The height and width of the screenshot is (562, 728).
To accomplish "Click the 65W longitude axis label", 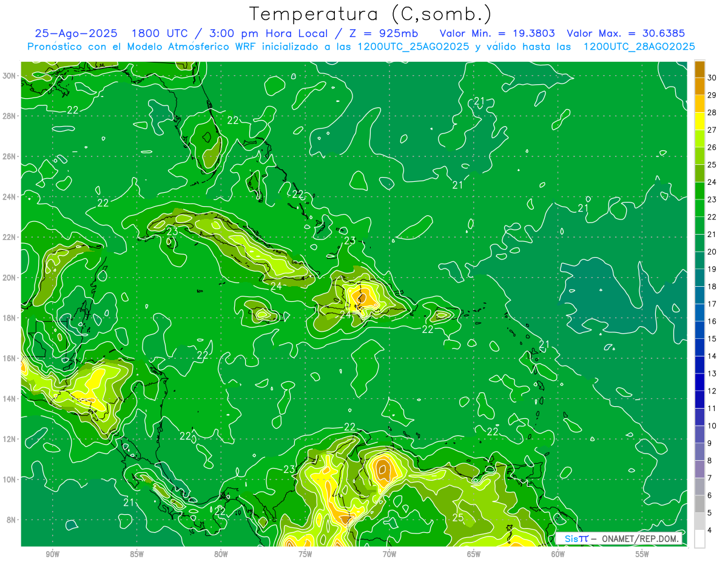I will coord(474,554).
